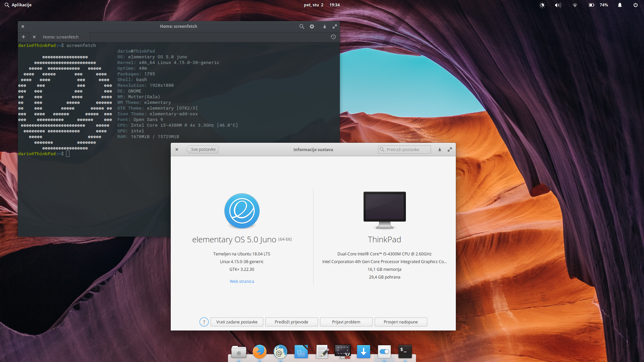The height and width of the screenshot is (362, 644).
Task: Open the session power menu
Action: pos(635,5)
